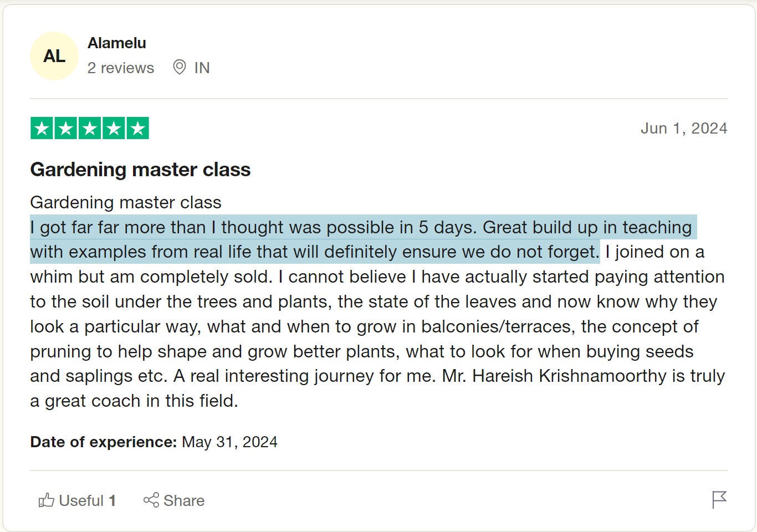Click the AL reviewer avatar

(54, 56)
